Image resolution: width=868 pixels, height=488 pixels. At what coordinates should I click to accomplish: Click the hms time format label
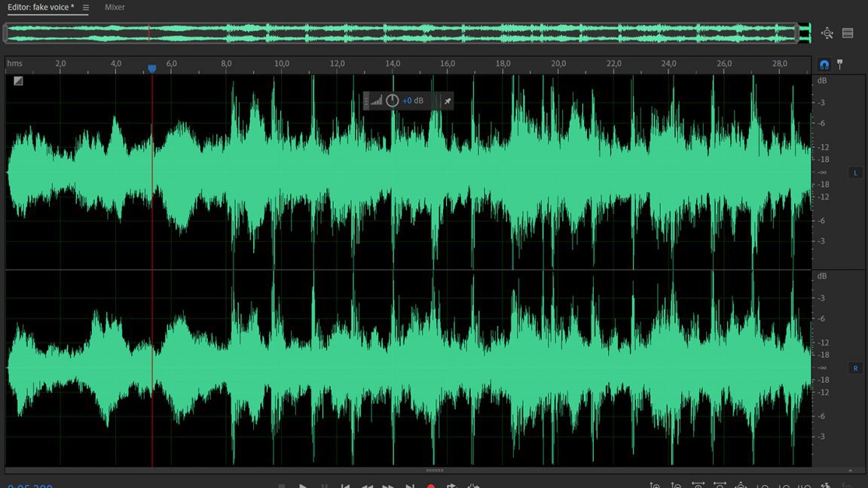pos(14,64)
